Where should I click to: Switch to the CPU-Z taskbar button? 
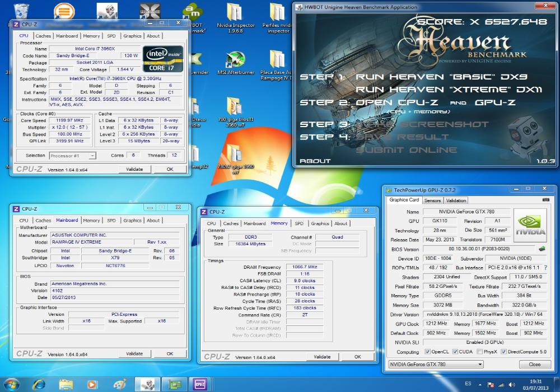click(200, 384)
